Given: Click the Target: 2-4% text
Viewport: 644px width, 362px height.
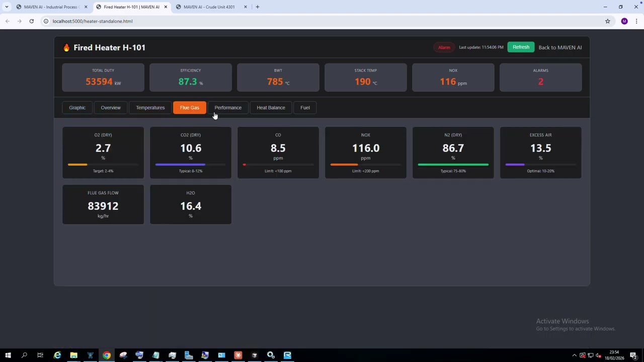Looking at the screenshot, I should [103, 171].
